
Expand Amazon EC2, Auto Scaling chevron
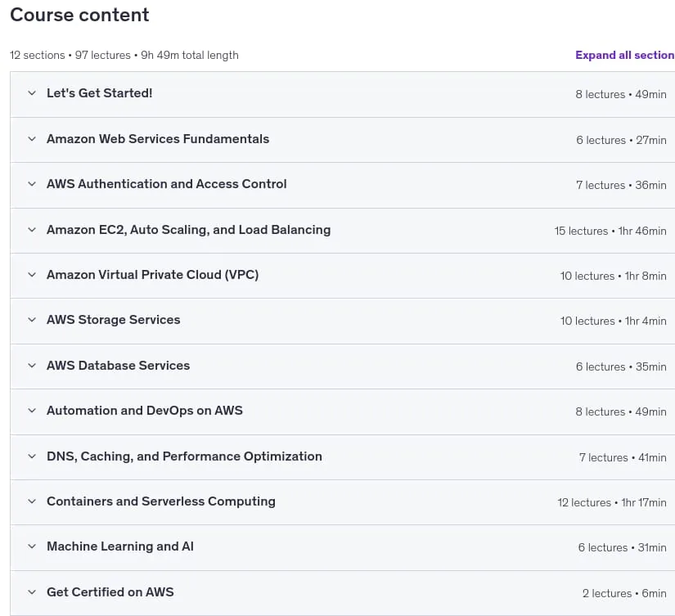pyautogui.click(x=32, y=230)
